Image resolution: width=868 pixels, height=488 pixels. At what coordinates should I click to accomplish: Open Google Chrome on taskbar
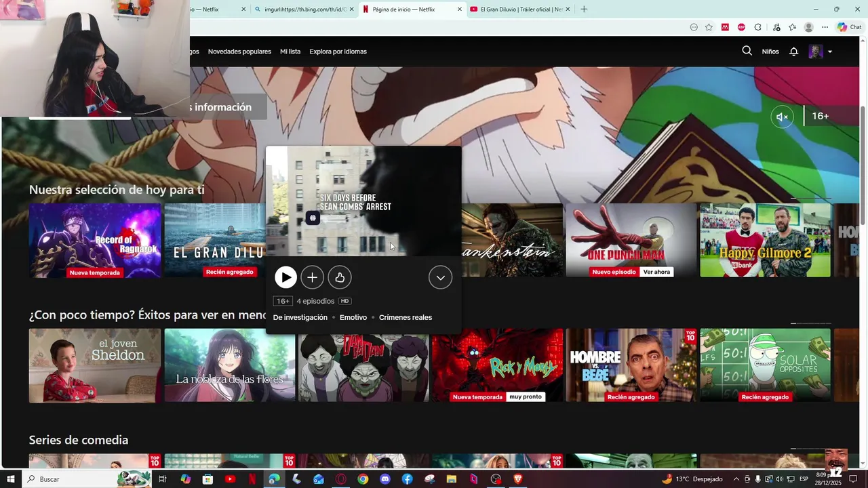[363, 479]
